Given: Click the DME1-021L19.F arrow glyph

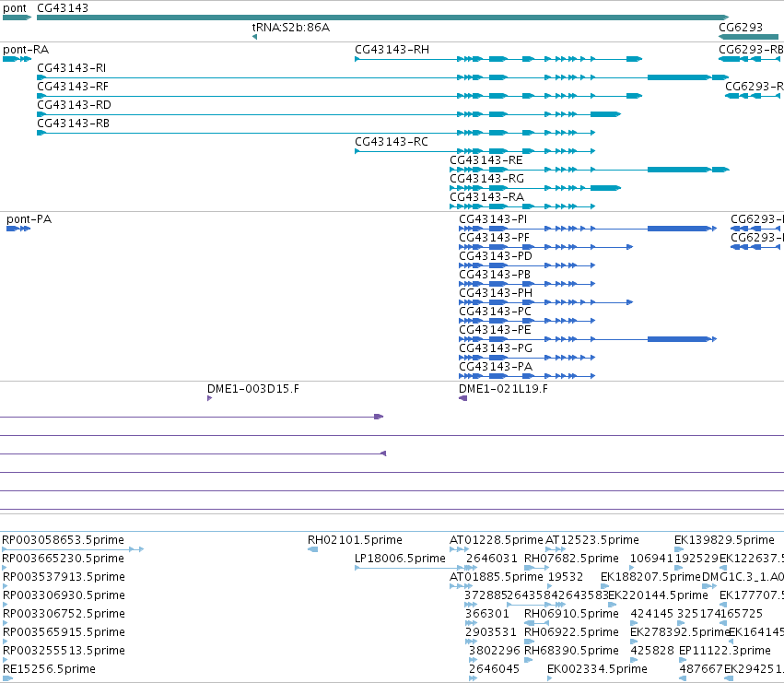Looking at the screenshot, I should [463, 398].
